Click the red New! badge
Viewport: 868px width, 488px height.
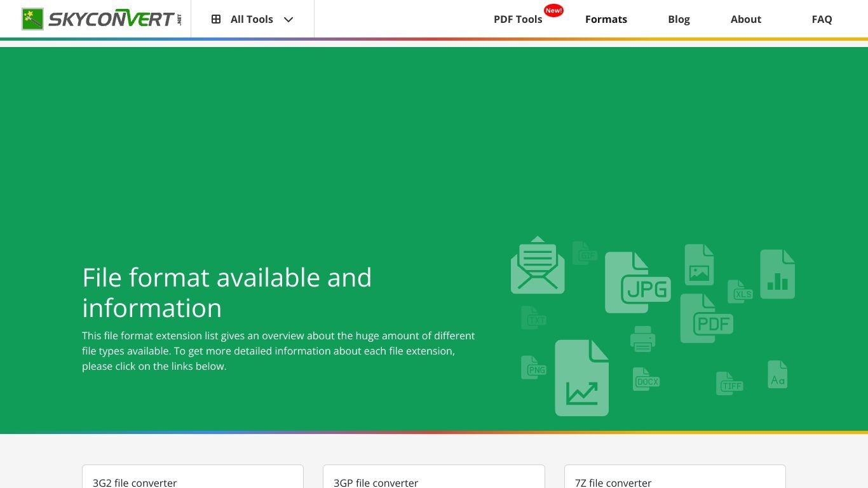coord(554,10)
